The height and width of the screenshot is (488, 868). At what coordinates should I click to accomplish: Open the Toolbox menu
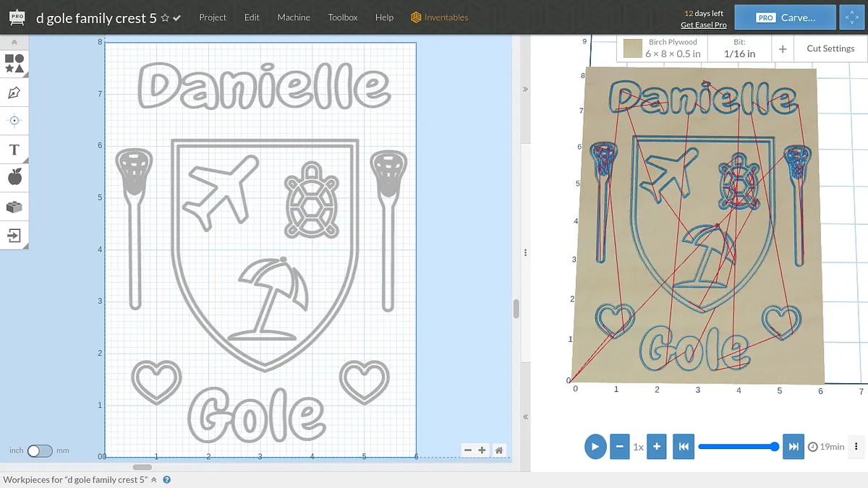(x=343, y=17)
